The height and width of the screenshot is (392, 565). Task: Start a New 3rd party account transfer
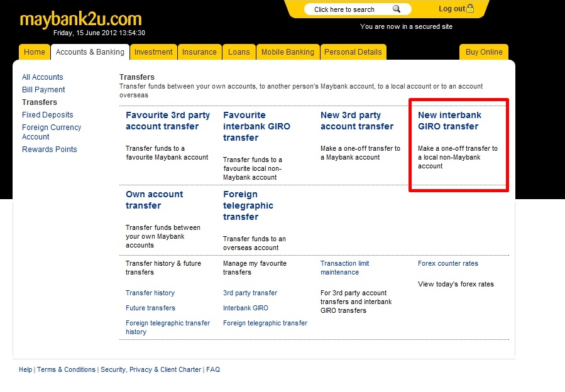(357, 121)
